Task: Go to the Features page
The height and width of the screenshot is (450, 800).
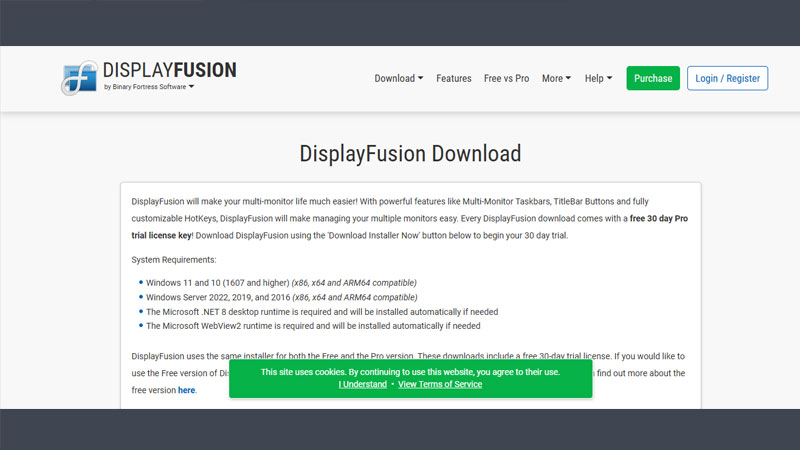Action: (x=453, y=78)
